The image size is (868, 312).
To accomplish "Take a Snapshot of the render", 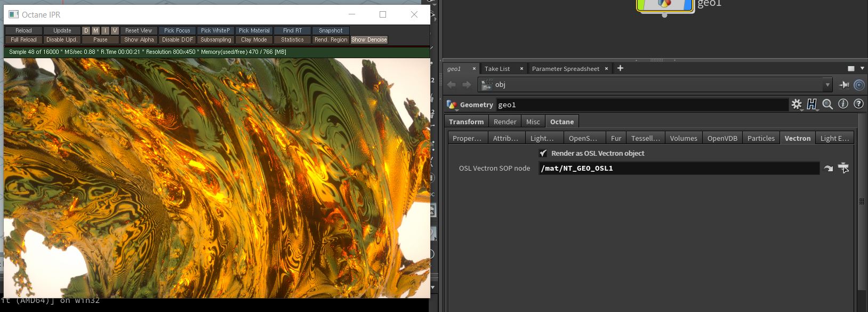I will click(331, 30).
